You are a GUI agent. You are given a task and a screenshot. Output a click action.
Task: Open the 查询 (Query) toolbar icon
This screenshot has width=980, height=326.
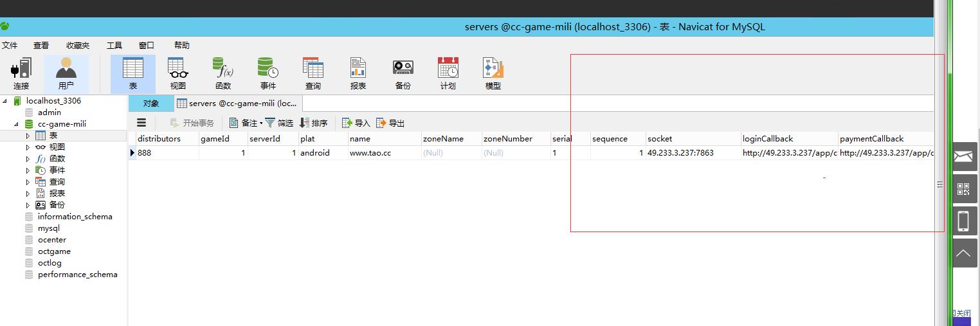pos(313,73)
